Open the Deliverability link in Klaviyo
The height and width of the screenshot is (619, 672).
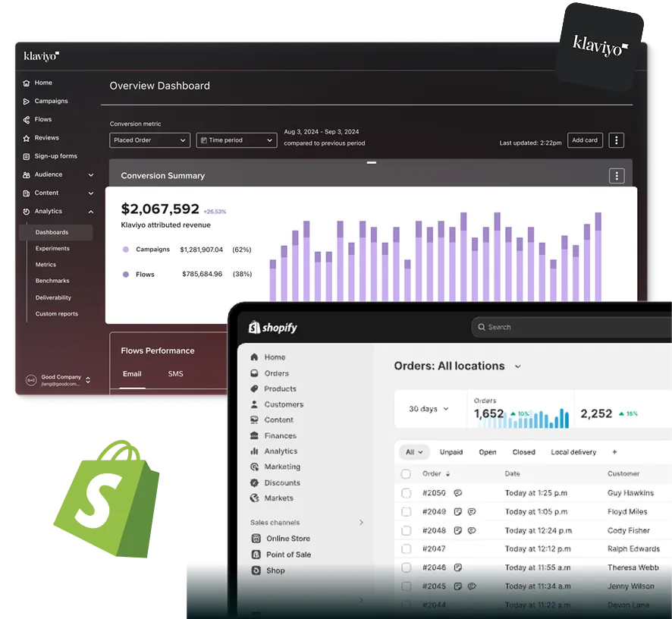pyautogui.click(x=53, y=297)
